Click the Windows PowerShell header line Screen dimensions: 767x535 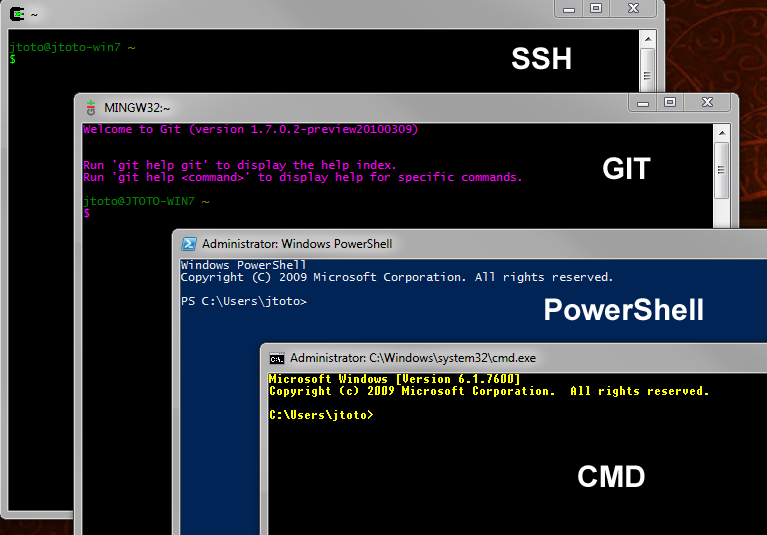tap(243, 265)
